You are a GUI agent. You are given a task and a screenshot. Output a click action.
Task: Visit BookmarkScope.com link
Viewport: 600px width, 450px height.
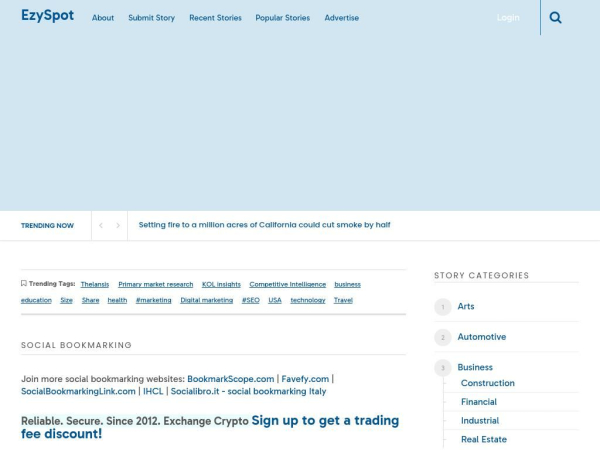(231, 379)
